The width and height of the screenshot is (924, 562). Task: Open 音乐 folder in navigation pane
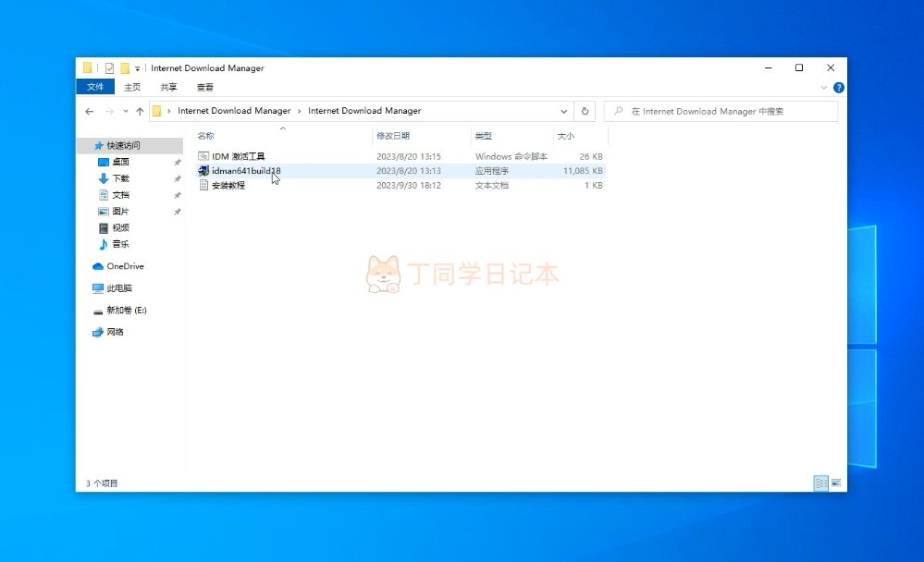121,244
